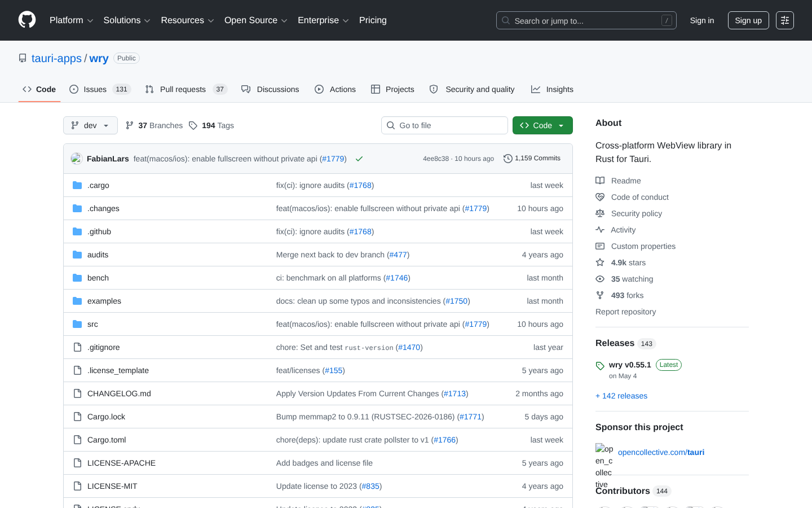Open the 1,159 Commits history
The height and width of the screenshot is (508, 812).
click(532, 159)
